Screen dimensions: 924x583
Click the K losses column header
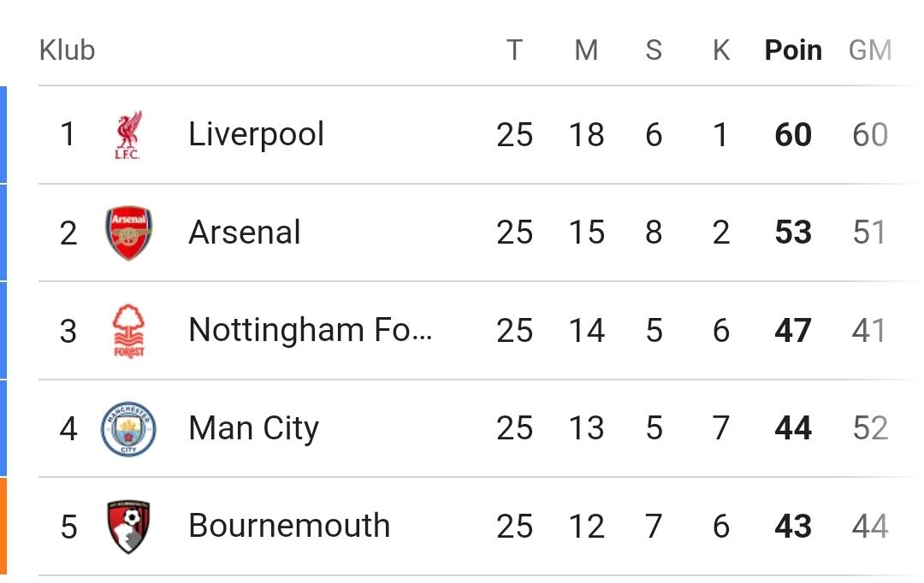pyautogui.click(x=721, y=50)
